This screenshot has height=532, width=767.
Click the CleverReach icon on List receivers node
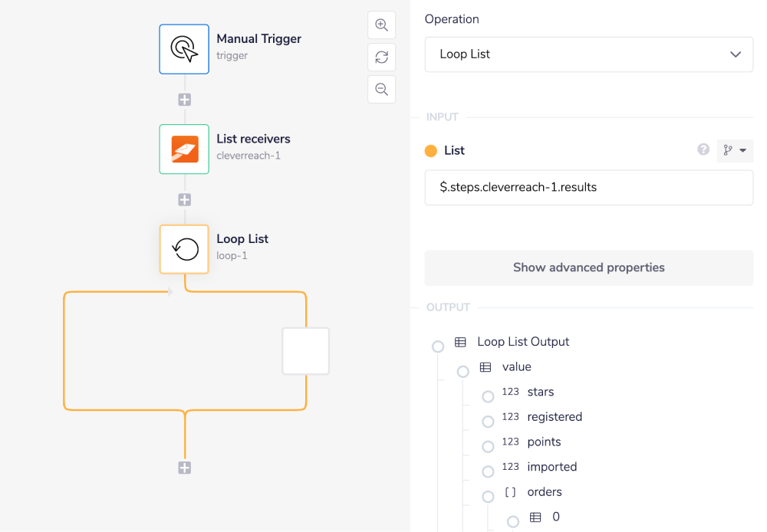pyautogui.click(x=184, y=149)
